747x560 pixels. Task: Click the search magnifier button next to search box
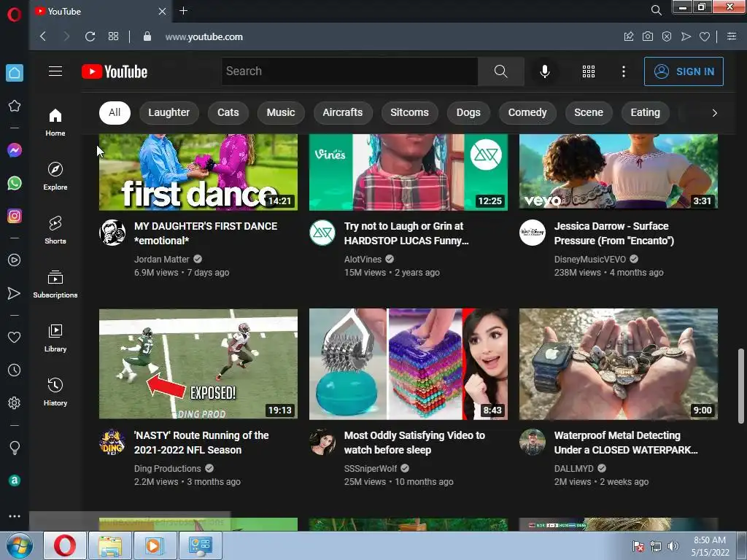(500, 71)
